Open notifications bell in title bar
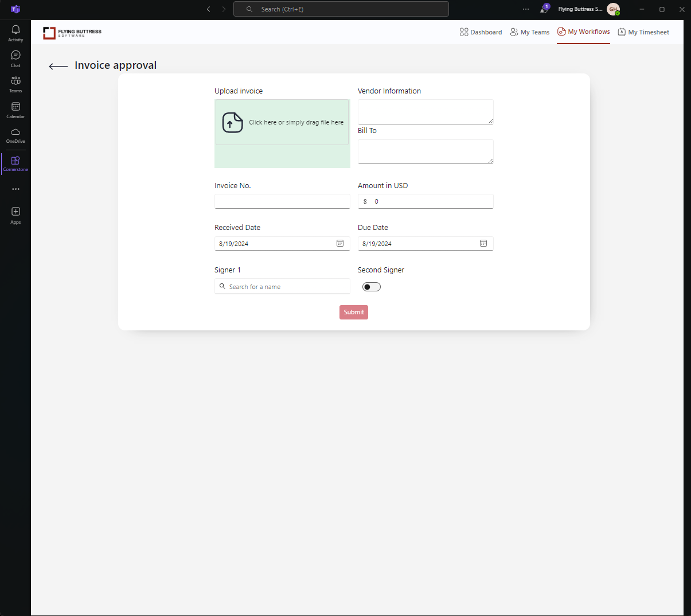This screenshot has height=616, width=691. [x=544, y=9]
